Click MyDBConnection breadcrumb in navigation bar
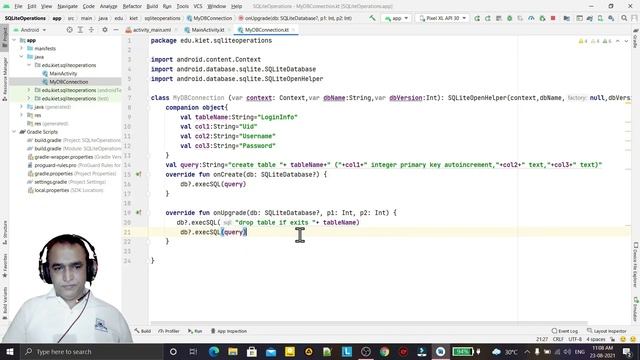This screenshot has height=360, width=640. 209,18
